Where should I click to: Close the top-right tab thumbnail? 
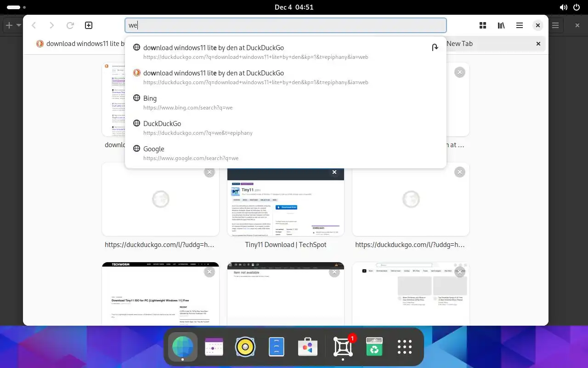pyautogui.click(x=459, y=72)
